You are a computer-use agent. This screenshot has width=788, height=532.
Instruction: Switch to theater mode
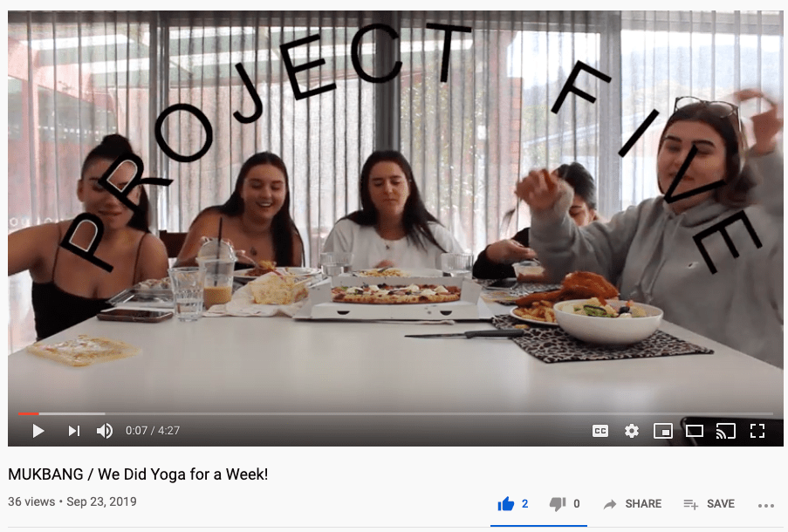tap(695, 431)
